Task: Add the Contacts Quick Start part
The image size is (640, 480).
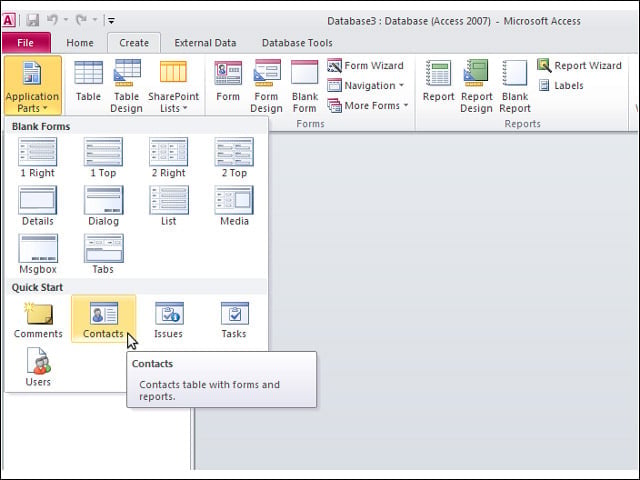Action: (x=103, y=319)
